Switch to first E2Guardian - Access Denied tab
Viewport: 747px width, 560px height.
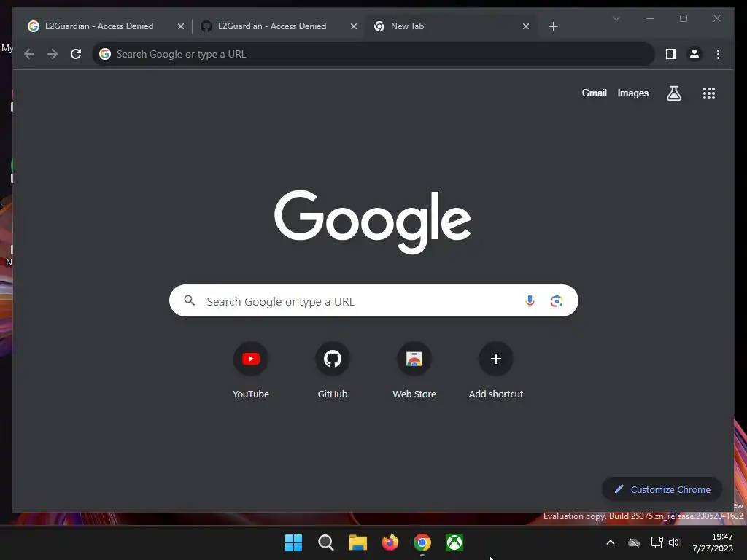point(105,26)
